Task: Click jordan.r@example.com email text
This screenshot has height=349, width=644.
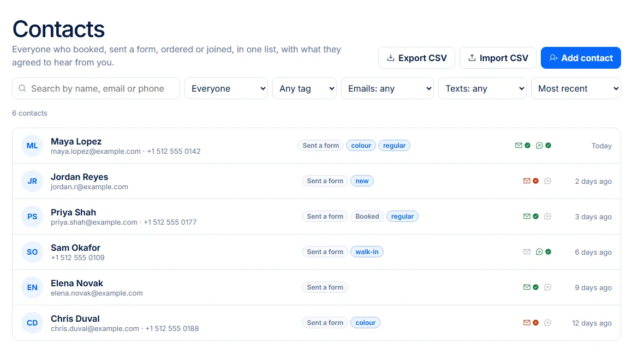Action: point(90,187)
